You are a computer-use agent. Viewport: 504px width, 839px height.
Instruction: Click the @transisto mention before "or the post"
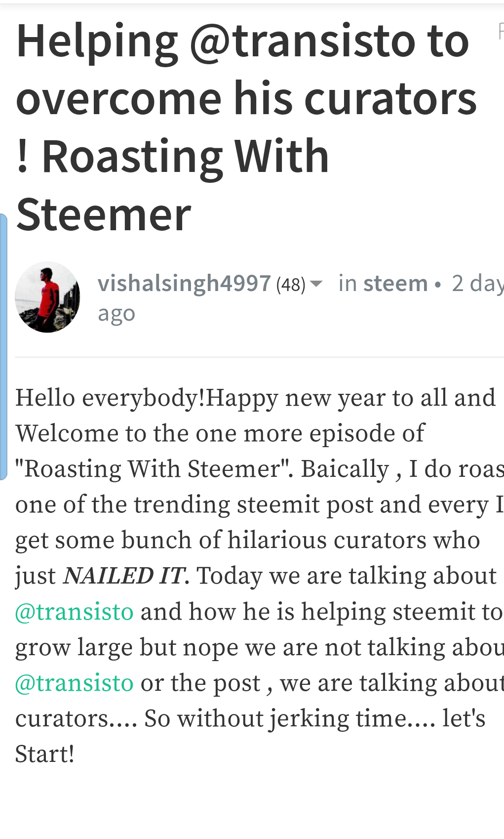coord(75,683)
